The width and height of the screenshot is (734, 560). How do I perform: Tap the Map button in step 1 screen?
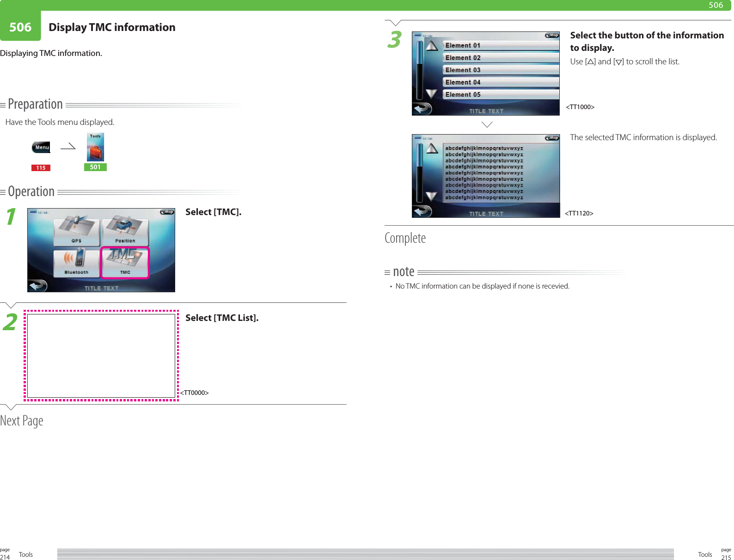tap(167, 212)
